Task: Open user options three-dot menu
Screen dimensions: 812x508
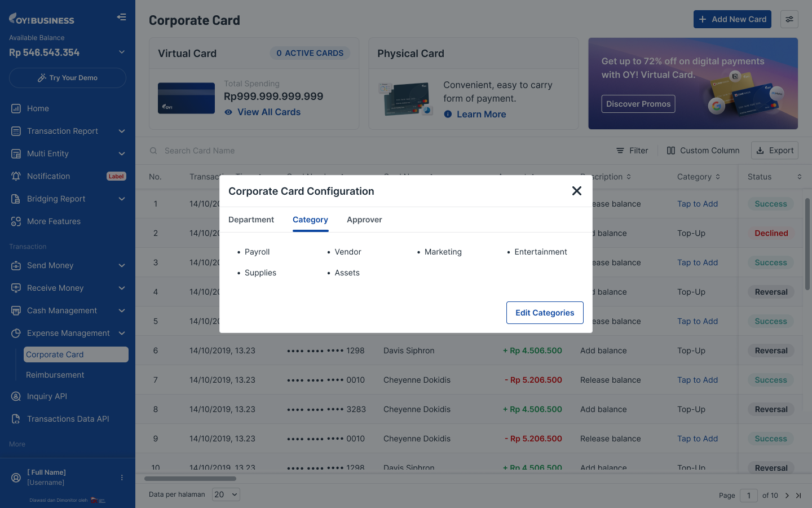Action: click(x=122, y=478)
